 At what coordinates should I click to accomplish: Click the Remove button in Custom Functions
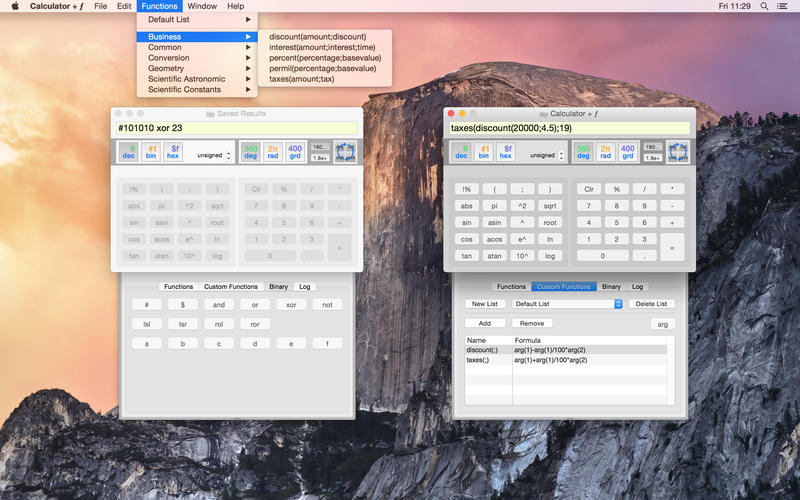532,323
